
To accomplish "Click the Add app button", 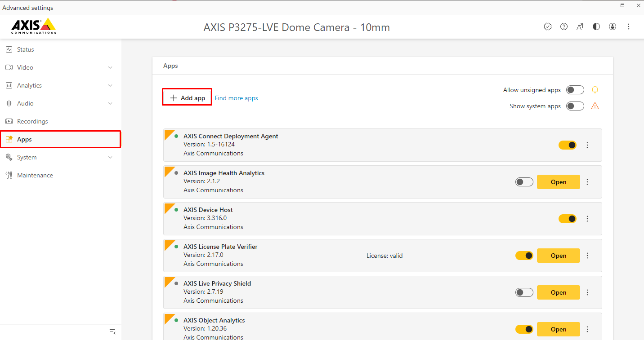I will point(187,98).
